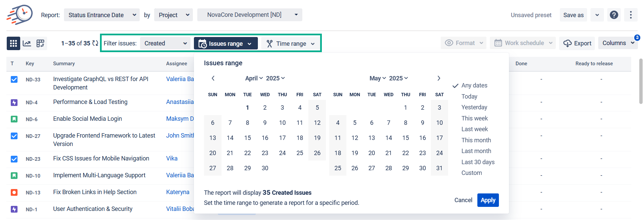Expand the Status Entrance Date report dropdown
The width and height of the screenshot is (644, 220).
[102, 15]
